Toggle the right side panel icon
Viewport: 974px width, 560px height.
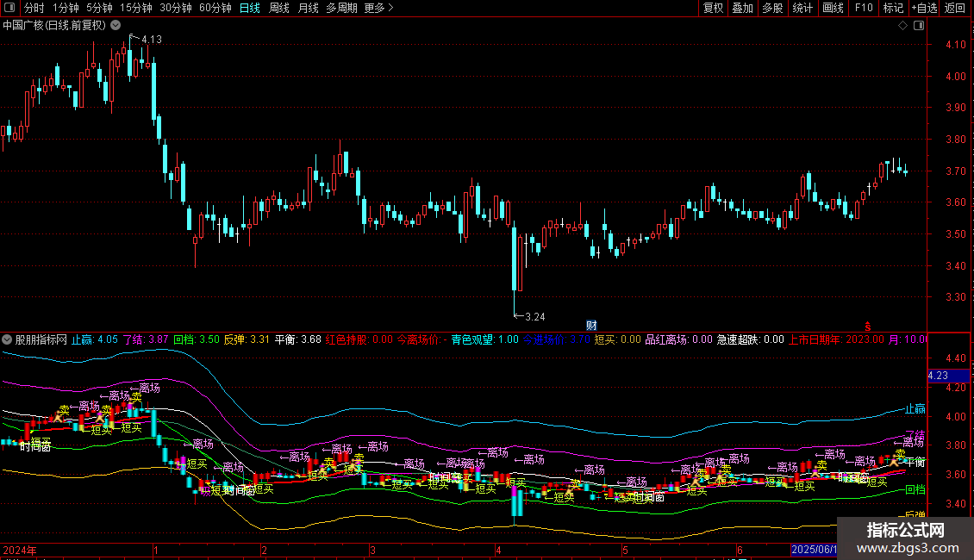[919, 26]
